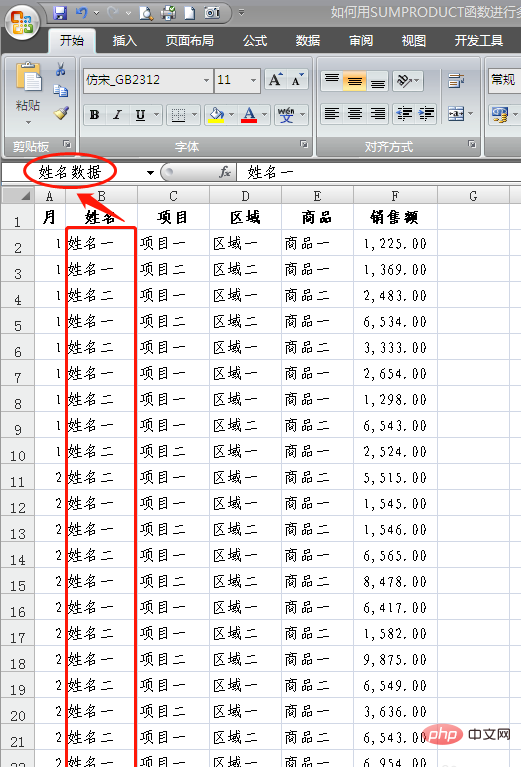Open the font name dropdown
Viewport: 521px width, 767px height.
(x=206, y=80)
